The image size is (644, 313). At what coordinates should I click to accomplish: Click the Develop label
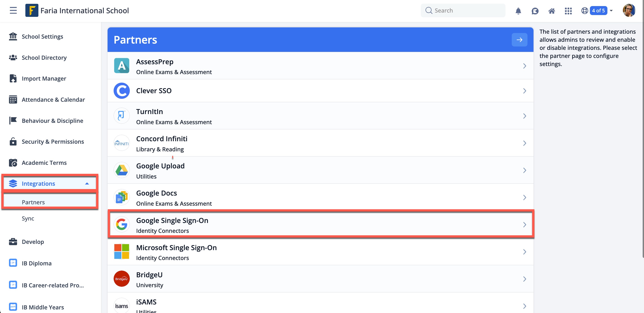tap(33, 242)
